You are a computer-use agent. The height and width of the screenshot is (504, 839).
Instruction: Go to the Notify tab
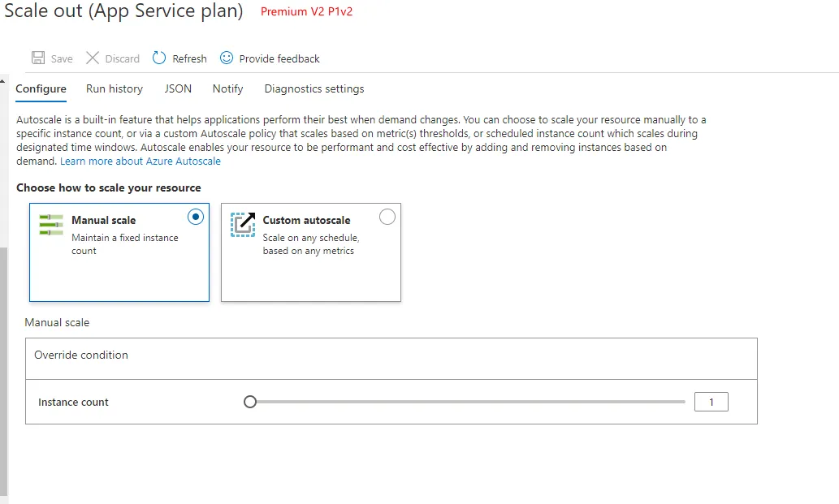click(228, 89)
